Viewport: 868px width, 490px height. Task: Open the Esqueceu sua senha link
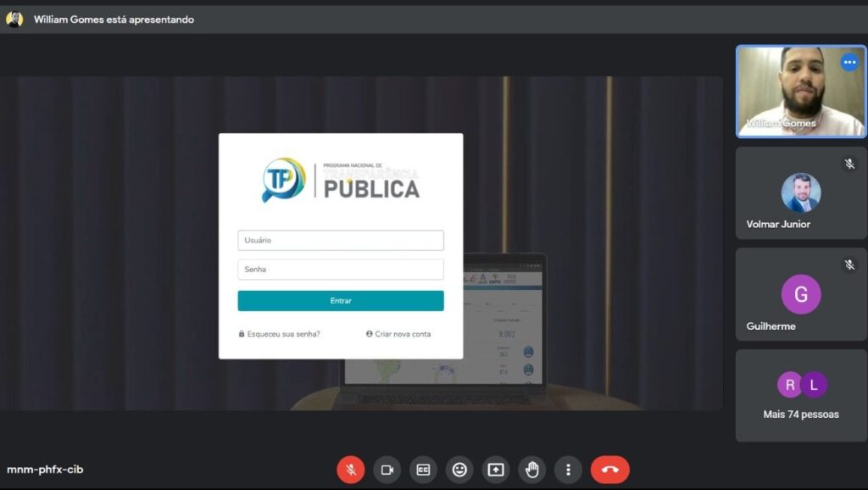[x=279, y=334]
